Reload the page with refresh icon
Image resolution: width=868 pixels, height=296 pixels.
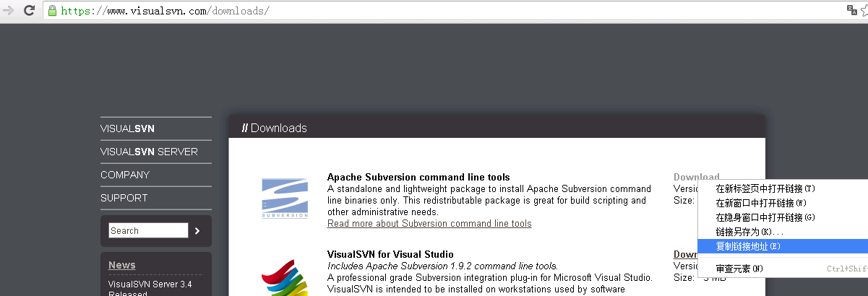tap(30, 10)
